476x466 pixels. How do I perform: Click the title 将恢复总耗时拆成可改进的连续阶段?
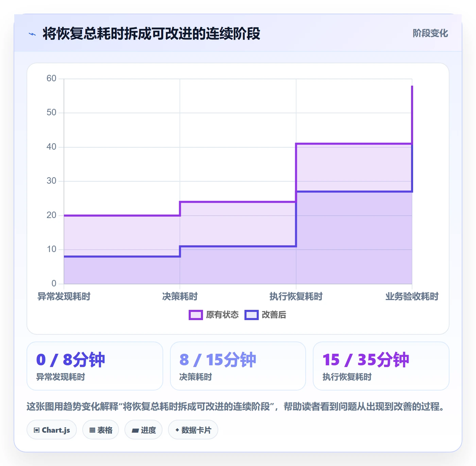click(x=151, y=34)
